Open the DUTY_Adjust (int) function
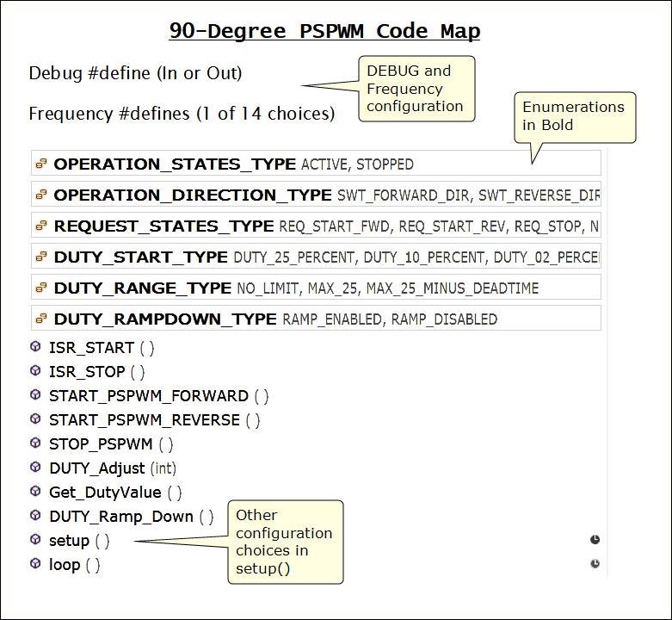 (113, 468)
